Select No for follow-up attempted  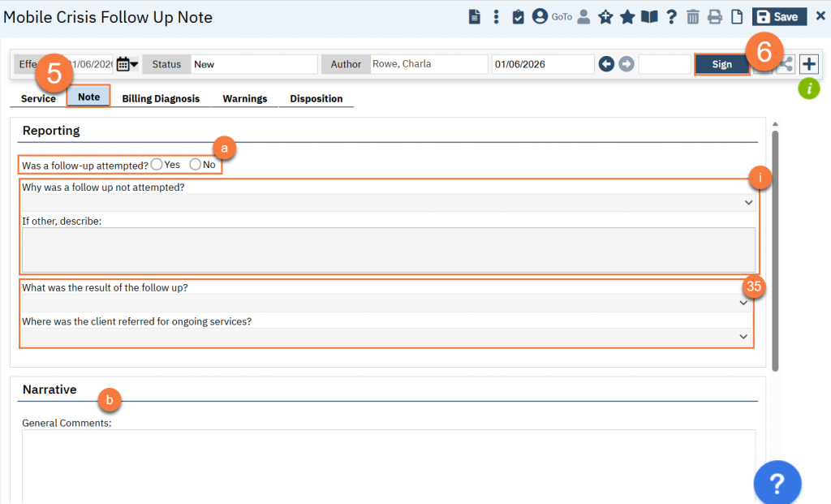[x=195, y=165]
